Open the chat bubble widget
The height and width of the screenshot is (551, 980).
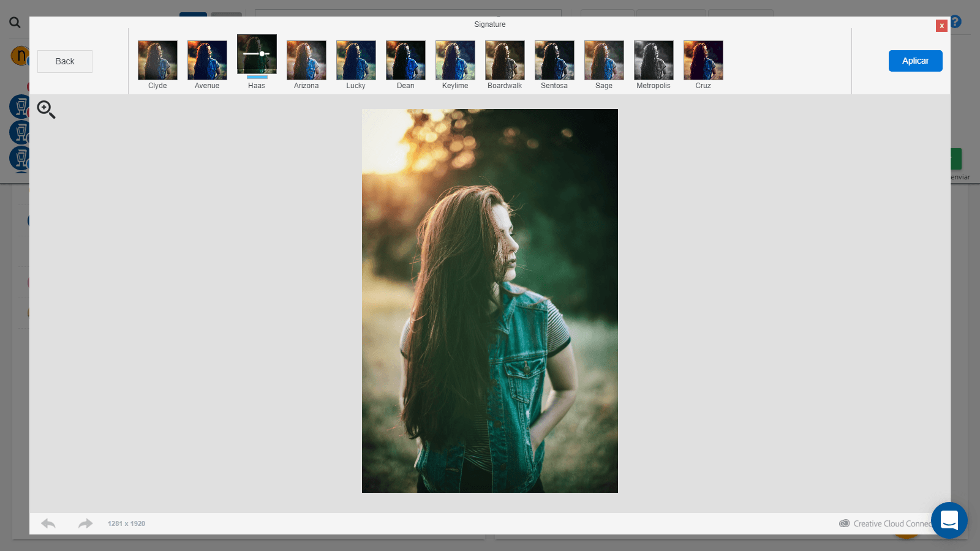tap(949, 520)
